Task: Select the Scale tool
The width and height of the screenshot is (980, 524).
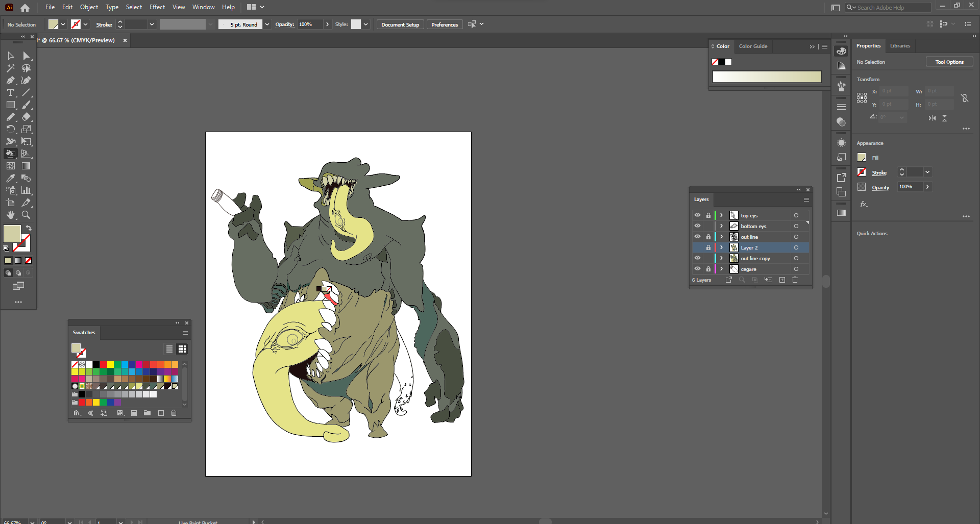Action: pos(26,129)
